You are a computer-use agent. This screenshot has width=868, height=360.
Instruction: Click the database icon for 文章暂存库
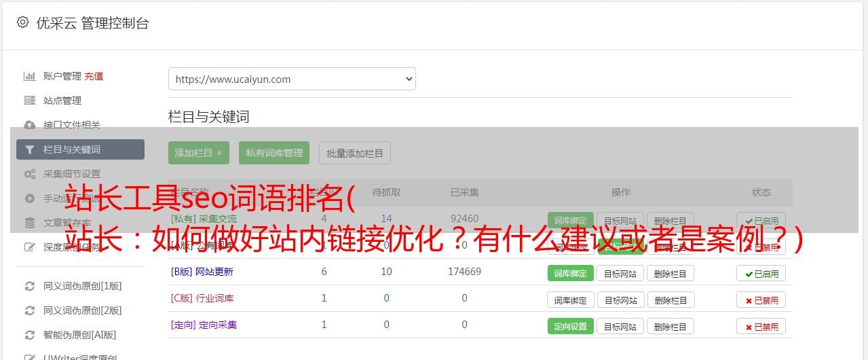click(30, 223)
